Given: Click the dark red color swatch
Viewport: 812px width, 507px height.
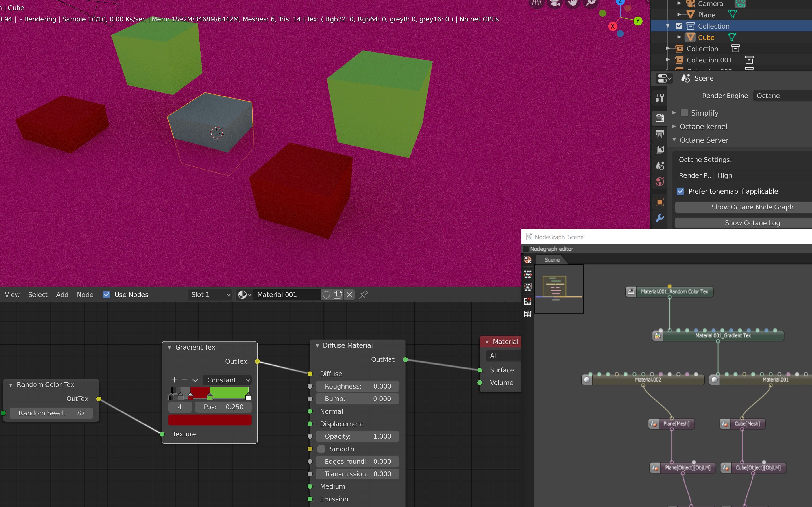Looking at the screenshot, I should coord(210,420).
